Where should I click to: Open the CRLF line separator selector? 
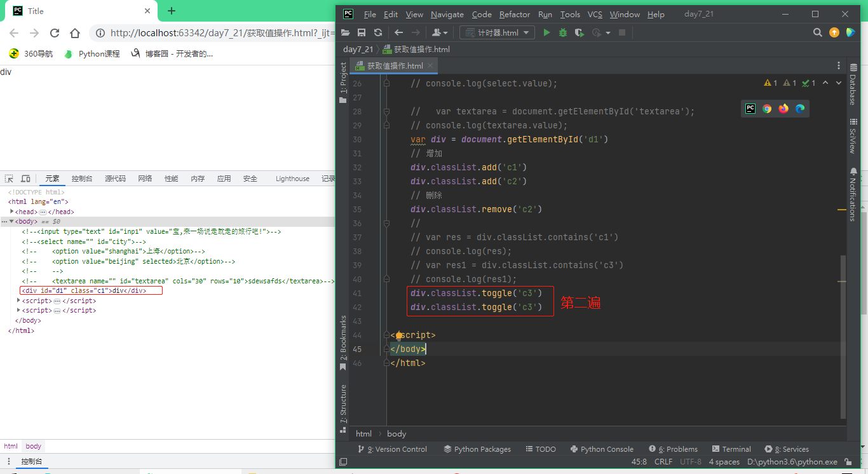663,462
